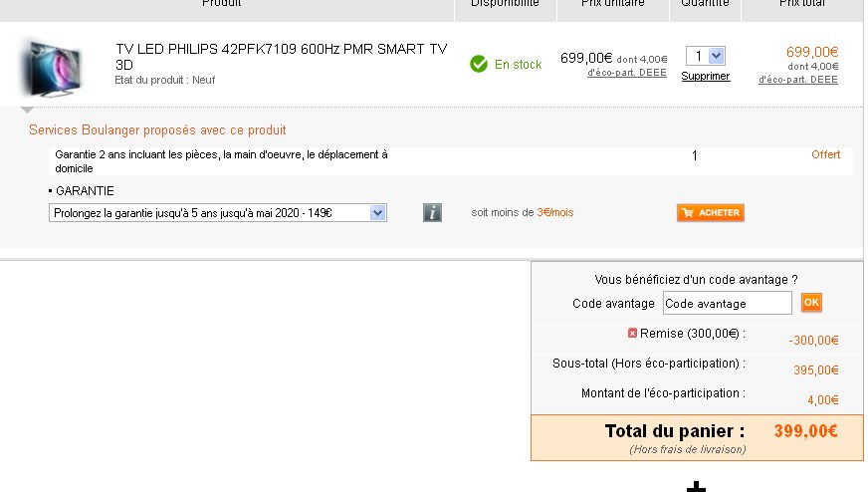Viewport: 868px width, 492px height.
Task: Click the warranty info icon
Action: point(432,213)
